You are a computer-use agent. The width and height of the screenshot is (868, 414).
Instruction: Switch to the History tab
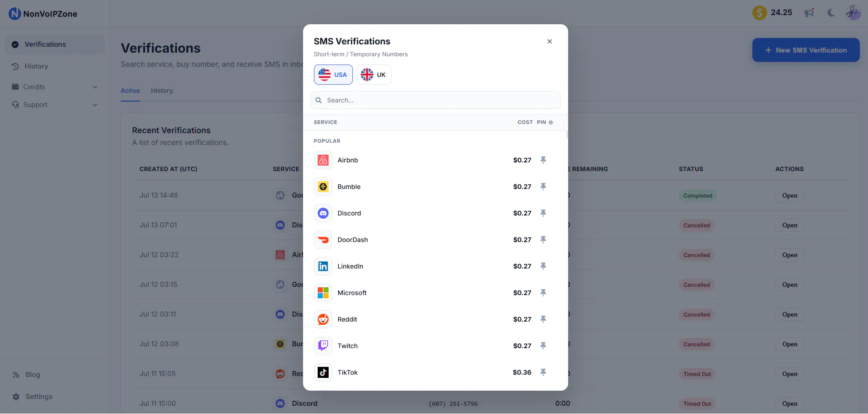click(x=162, y=91)
